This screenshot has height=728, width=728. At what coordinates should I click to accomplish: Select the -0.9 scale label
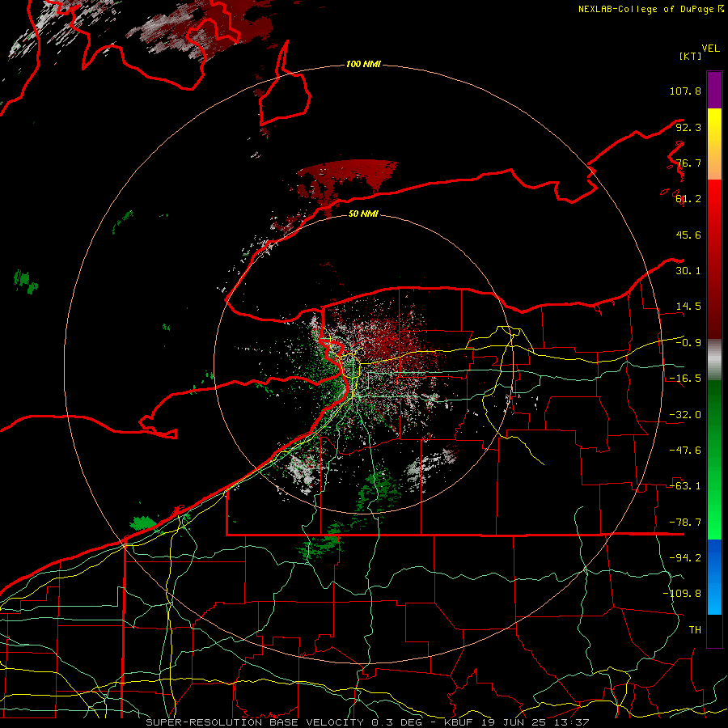(688, 343)
